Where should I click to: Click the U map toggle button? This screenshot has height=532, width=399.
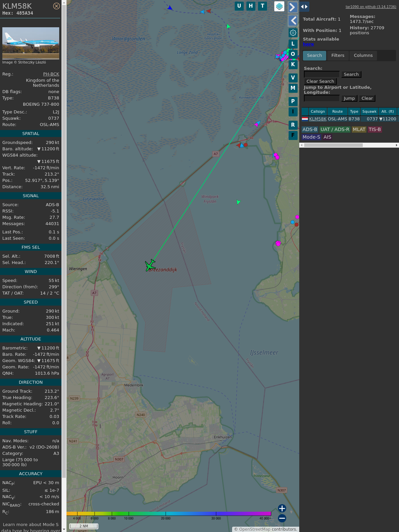tap(239, 6)
